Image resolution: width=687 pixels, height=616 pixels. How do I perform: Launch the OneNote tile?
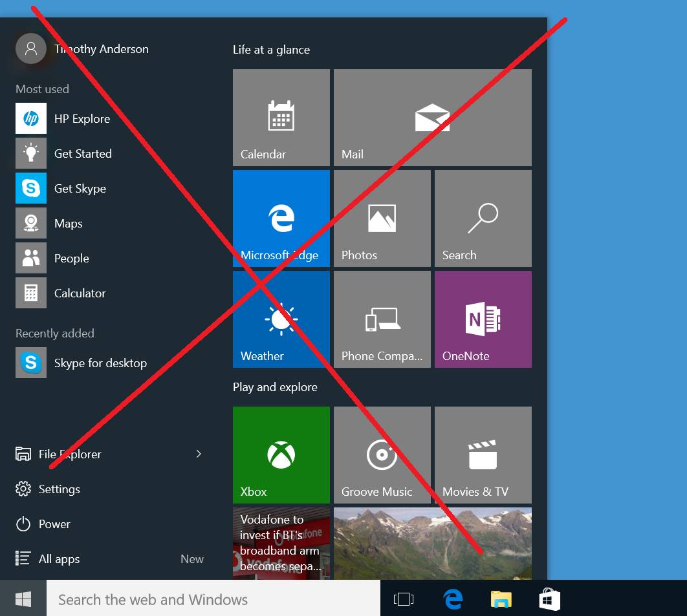(x=483, y=319)
